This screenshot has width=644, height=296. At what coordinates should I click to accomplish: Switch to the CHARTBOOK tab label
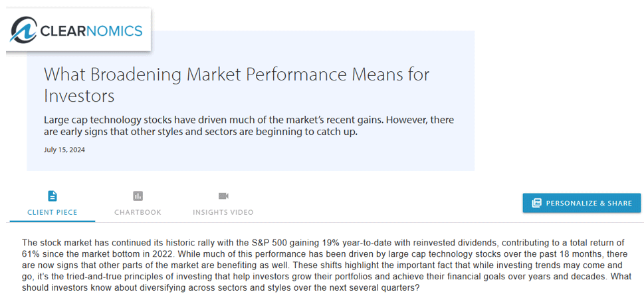tap(138, 213)
